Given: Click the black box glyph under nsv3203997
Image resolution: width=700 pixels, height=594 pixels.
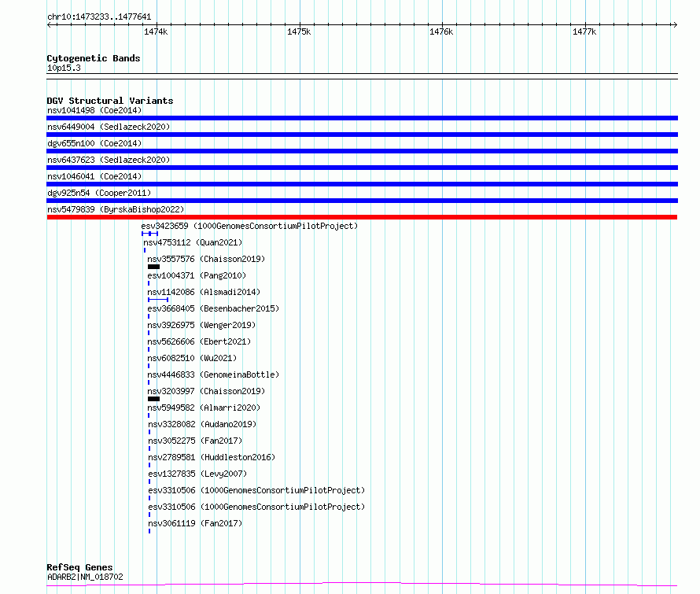Looking at the screenshot, I should (x=153, y=399).
